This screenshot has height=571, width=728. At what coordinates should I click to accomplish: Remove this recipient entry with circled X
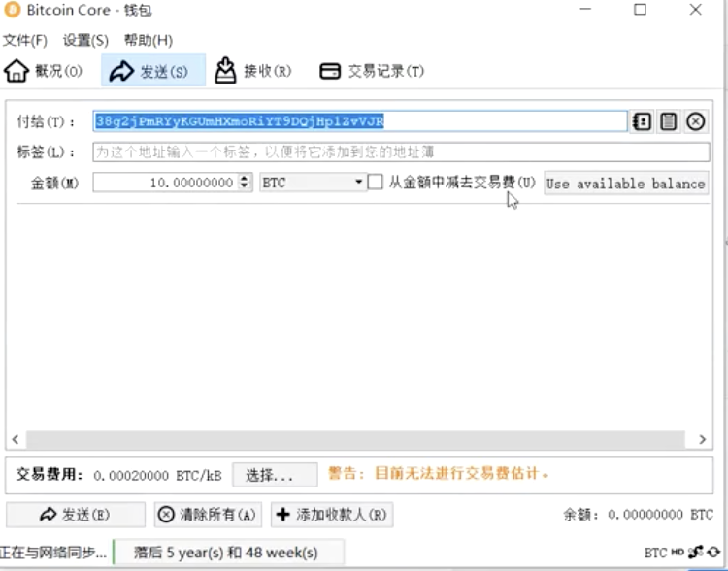(696, 121)
